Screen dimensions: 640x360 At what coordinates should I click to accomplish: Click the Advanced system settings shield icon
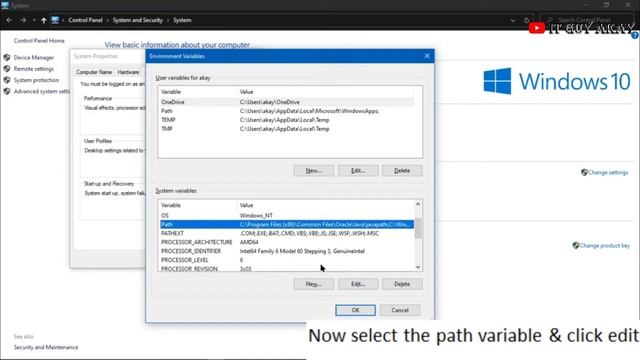tap(7, 91)
